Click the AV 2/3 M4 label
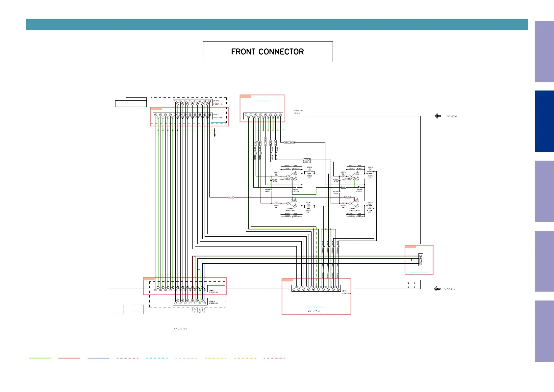Screen dimensions: 554x392 click(x=180, y=328)
